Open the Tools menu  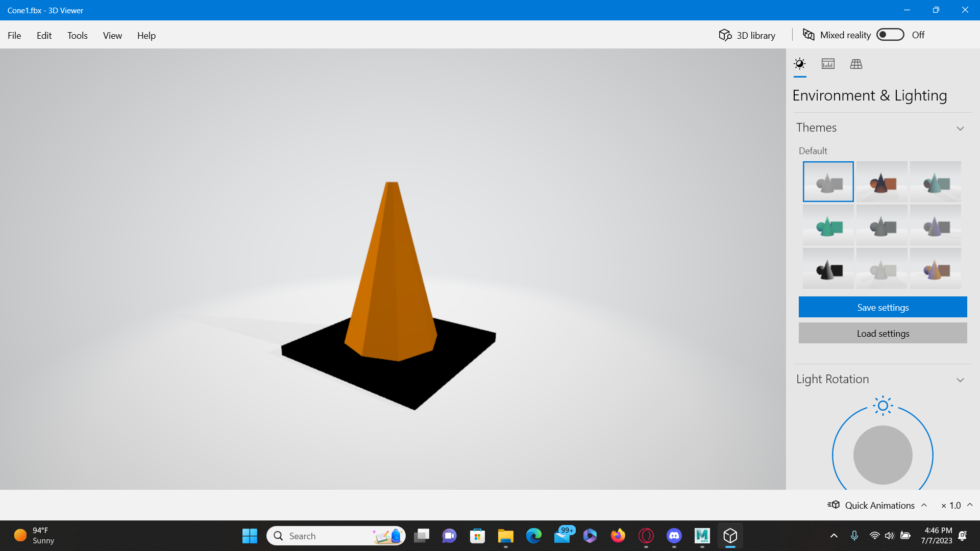coord(78,35)
